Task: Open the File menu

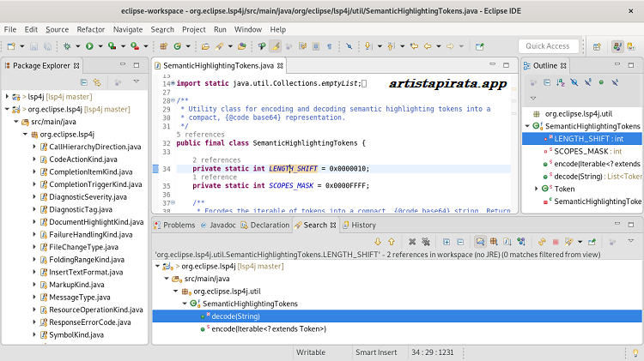Action: tap(10, 29)
